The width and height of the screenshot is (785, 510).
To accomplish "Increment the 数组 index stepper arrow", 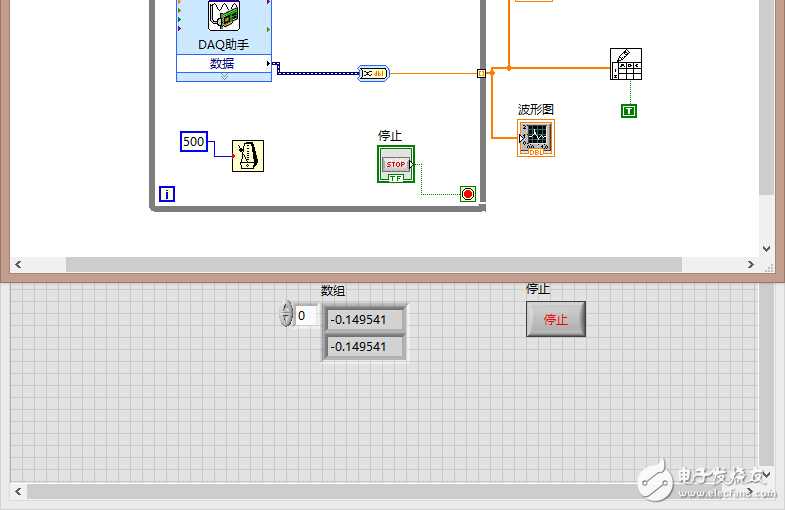I will click(286, 307).
